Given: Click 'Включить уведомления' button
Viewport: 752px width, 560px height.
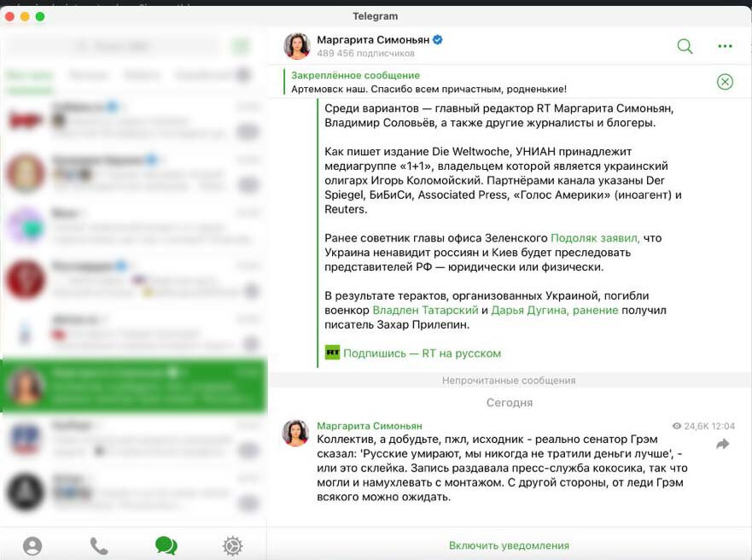Looking at the screenshot, I should click(509, 545).
